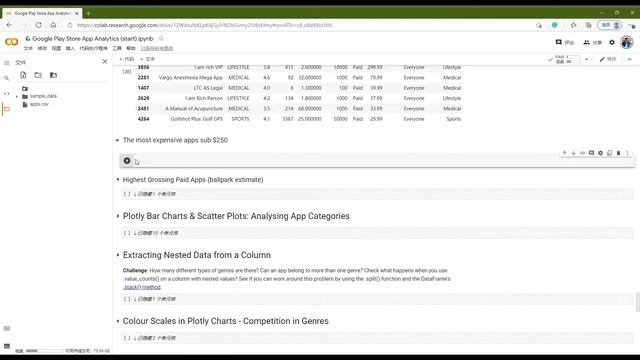Image resolution: width=640 pixels, height=360 pixels.
Task: Open the code snippets sidebar icon
Action: pyautogui.click(x=7, y=93)
